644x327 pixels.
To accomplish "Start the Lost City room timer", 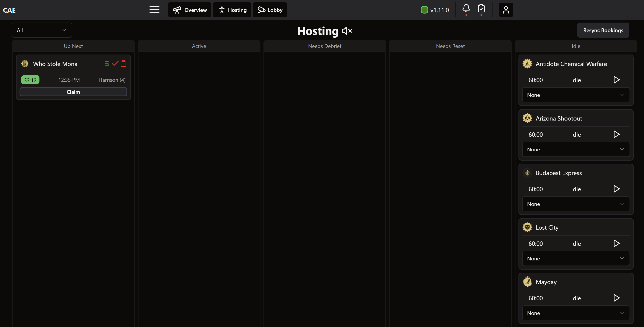I will coord(616,244).
